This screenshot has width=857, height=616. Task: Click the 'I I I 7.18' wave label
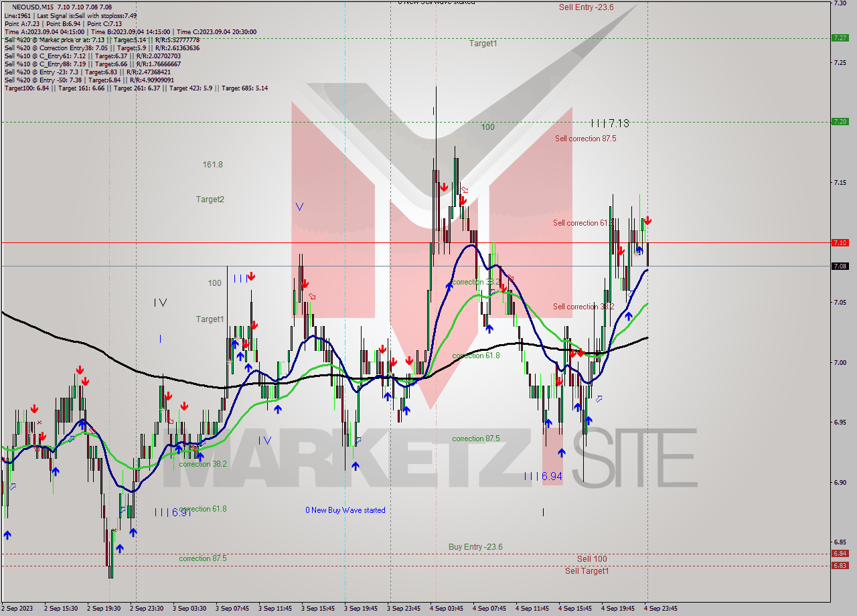(x=610, y=123)
